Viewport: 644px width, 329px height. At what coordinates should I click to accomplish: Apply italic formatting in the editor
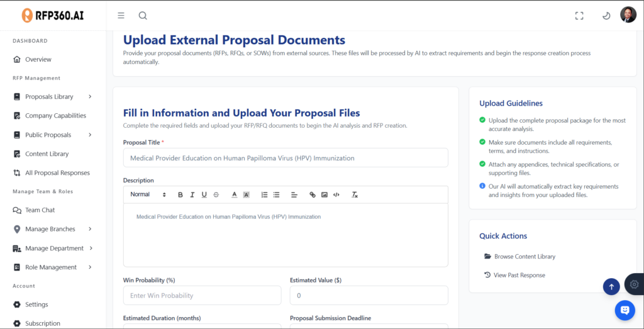192,195
